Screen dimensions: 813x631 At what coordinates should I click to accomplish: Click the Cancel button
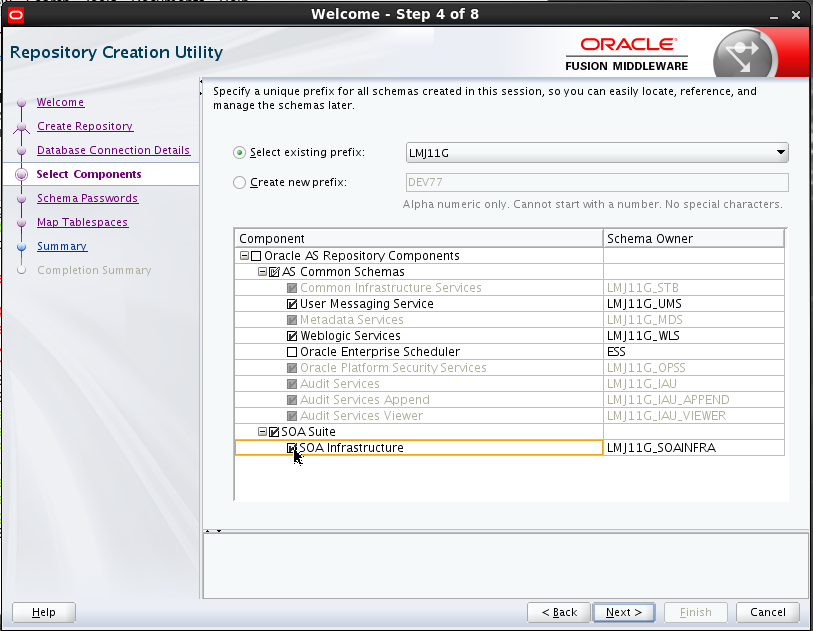[x=767, y=612]
